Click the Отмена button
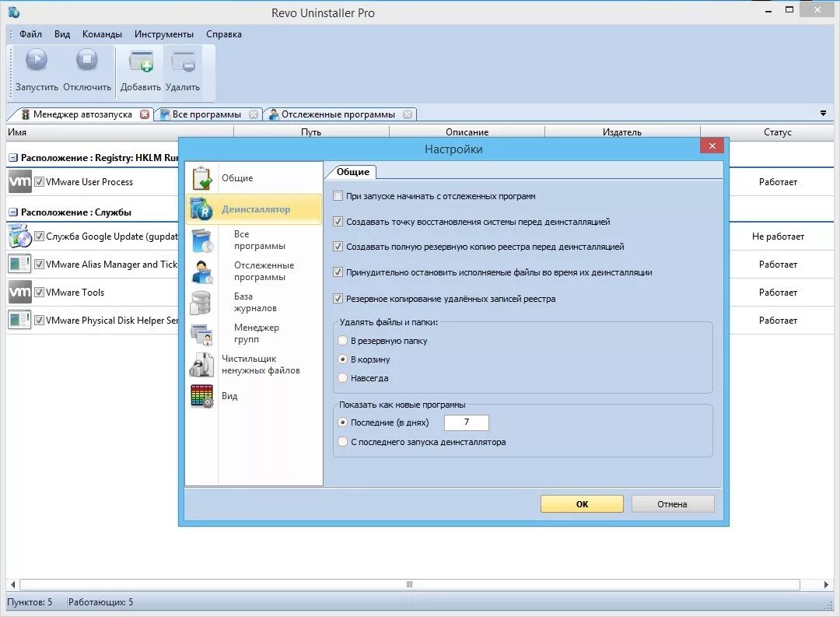The width and height of the screenshot is (840, 617). 672,504
